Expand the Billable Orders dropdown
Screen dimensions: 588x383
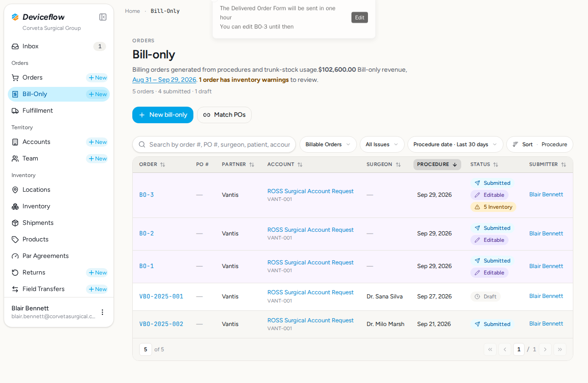click(x=328, y=144)
